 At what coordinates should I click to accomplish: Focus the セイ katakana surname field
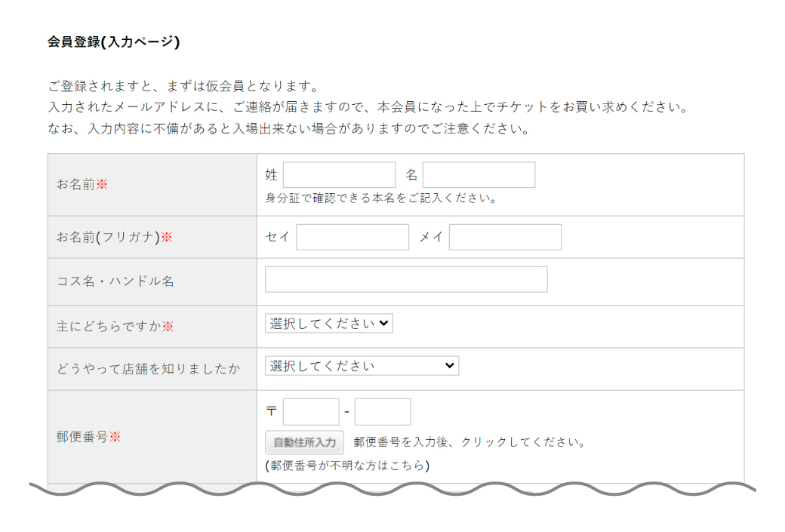coord(352,237)
